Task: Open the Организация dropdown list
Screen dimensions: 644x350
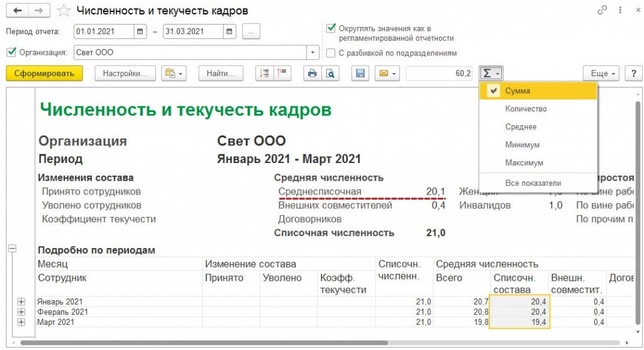Action: point(313,52)
